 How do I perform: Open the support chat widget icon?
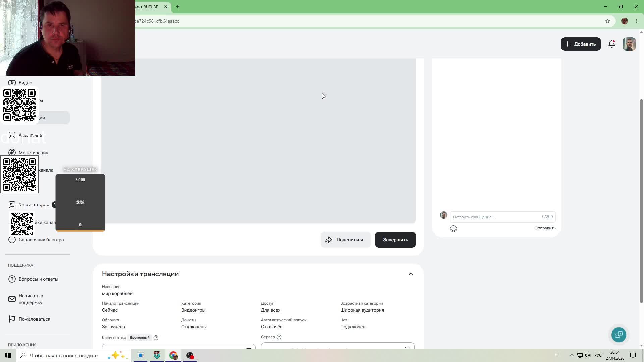[619, 335]
